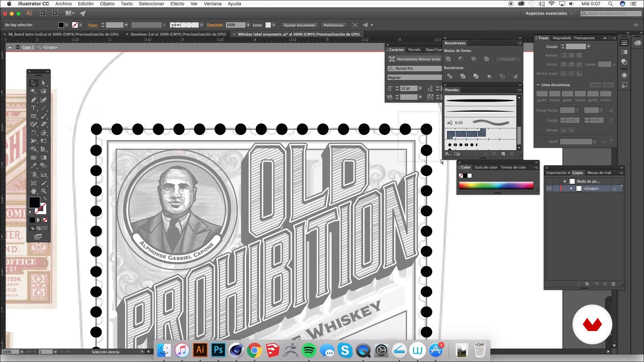Image resolution: width=644 pixels, height=362 pixels.
Task: Open the Ventana menu
Action: pyautogui.click(x=213, y=4)
